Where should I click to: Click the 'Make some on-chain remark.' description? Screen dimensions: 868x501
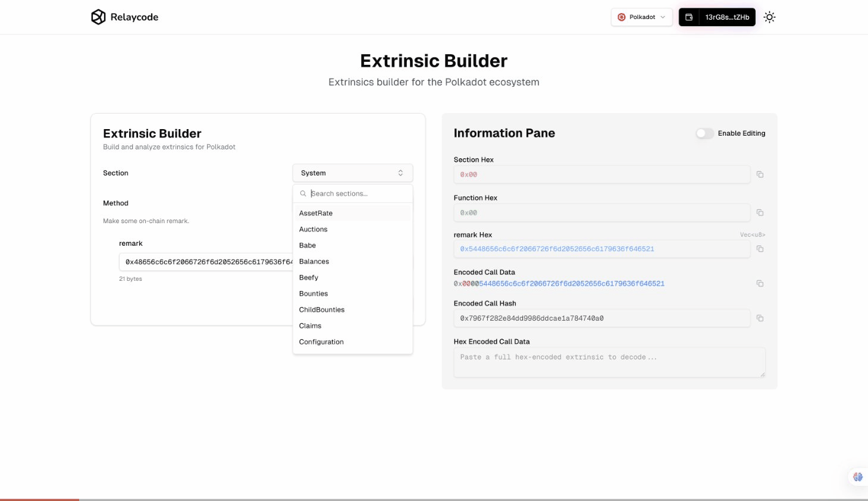pyautogui.click(x=146, y=221)
